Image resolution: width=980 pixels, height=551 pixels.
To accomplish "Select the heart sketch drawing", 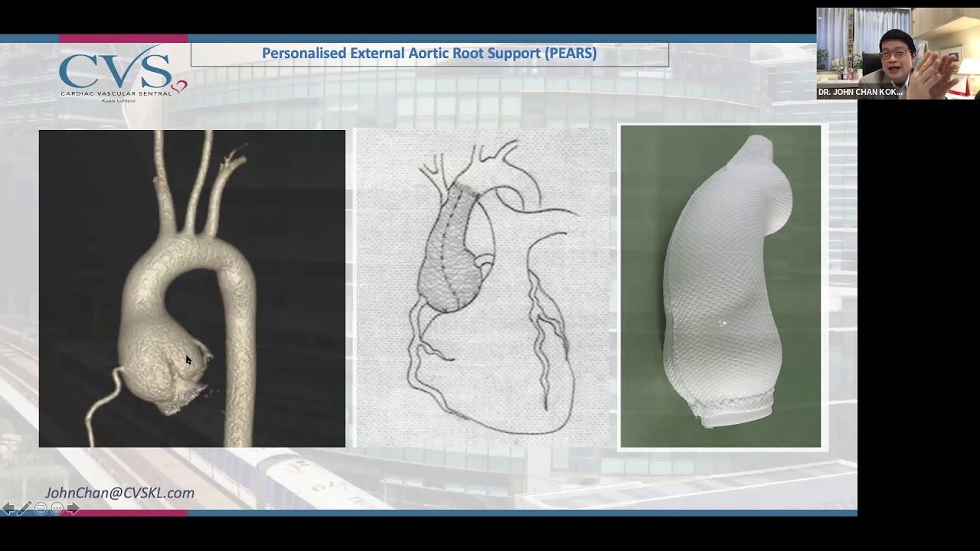I will coord(482,288).
